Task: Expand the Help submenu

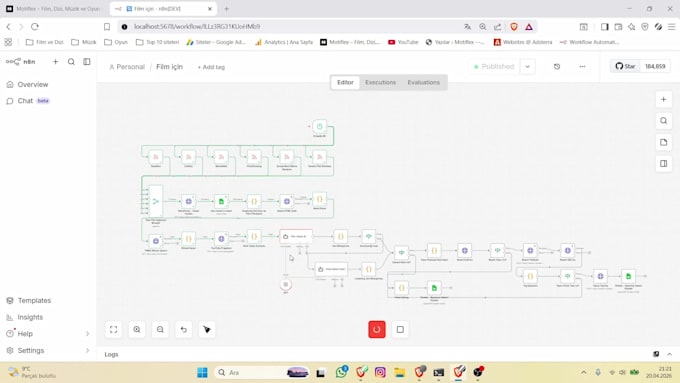Action: [48, 334]
